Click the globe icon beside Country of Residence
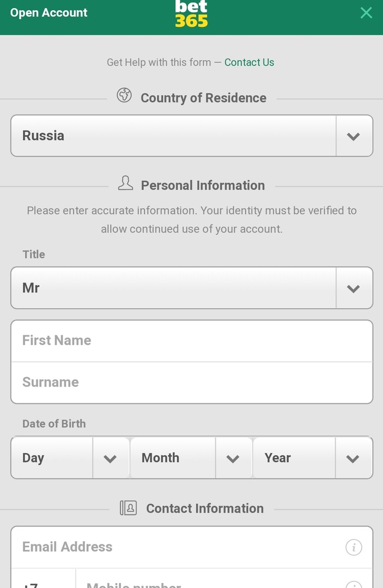This screenshot has height=588, width=383. 124,96
